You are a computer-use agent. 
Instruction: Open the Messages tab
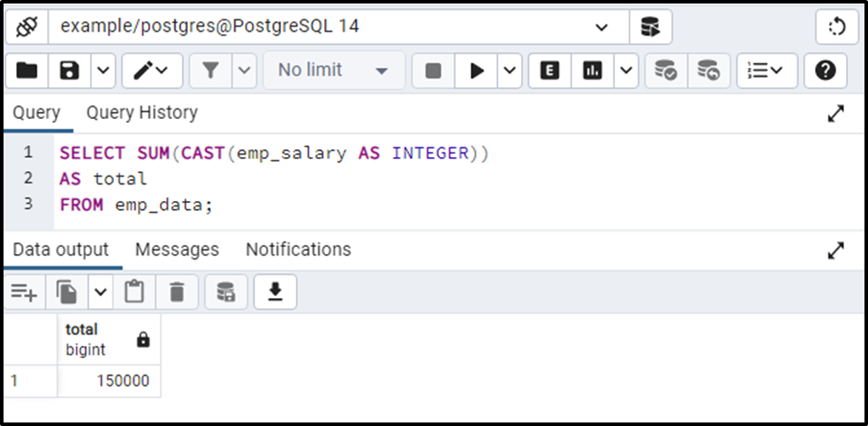pyautogui.click(x=177, y=250)
